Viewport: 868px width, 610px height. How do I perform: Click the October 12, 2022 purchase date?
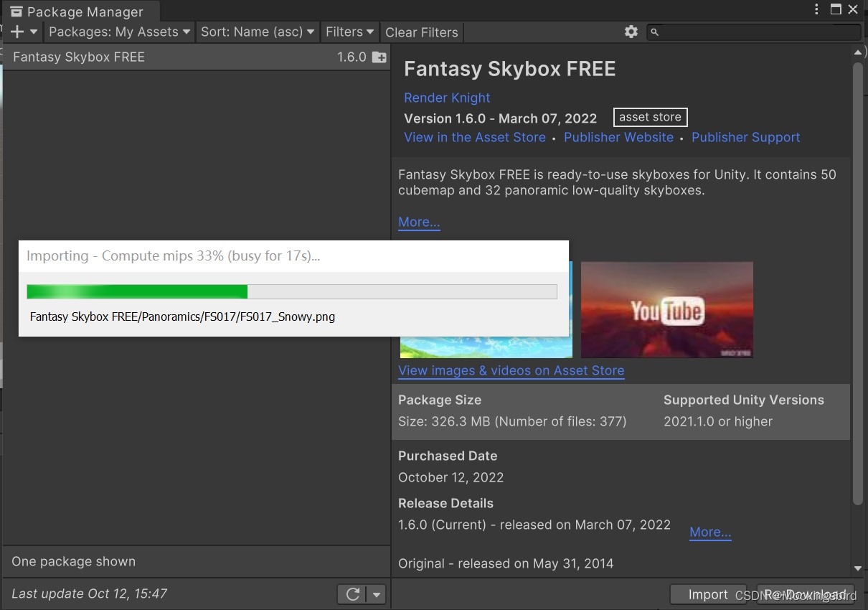pos(450,477)
